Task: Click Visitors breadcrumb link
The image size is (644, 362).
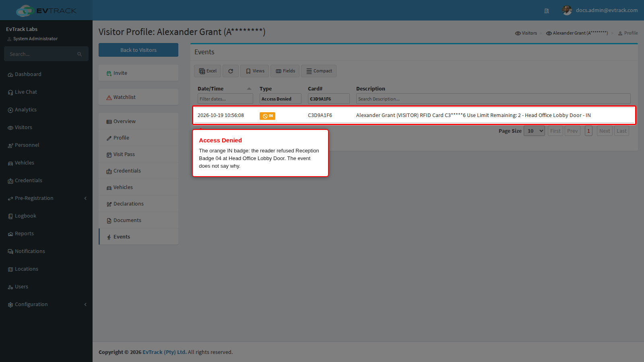Action: (x=526, y=33)
